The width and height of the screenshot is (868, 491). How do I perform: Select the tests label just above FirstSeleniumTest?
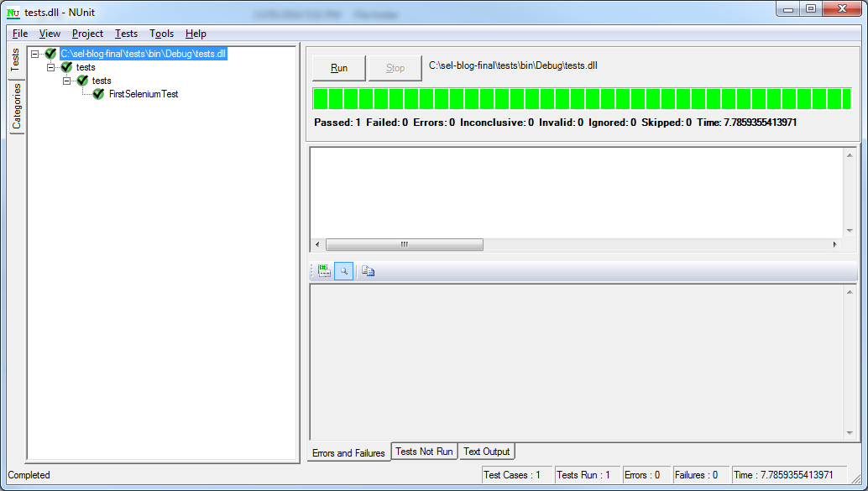[102, 81]
